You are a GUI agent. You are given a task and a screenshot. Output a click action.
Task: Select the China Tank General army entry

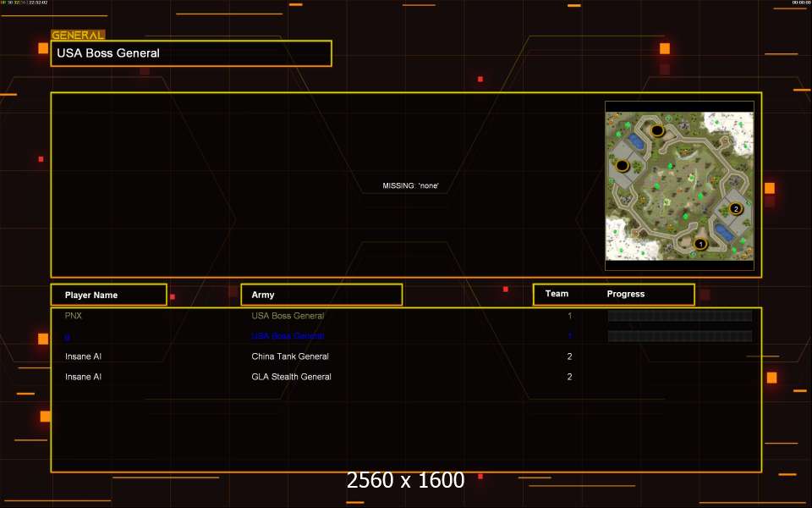pyautogui.click(x=290, y=356)
